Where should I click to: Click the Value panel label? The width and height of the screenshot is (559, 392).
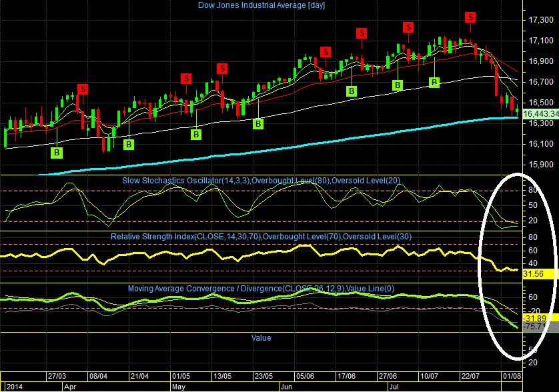tap(261, 338)
